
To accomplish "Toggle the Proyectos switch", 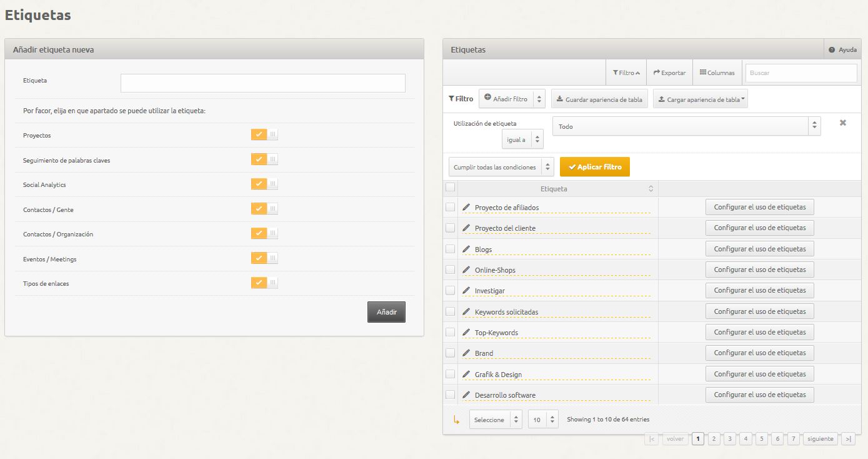I will tap(264, 134).
